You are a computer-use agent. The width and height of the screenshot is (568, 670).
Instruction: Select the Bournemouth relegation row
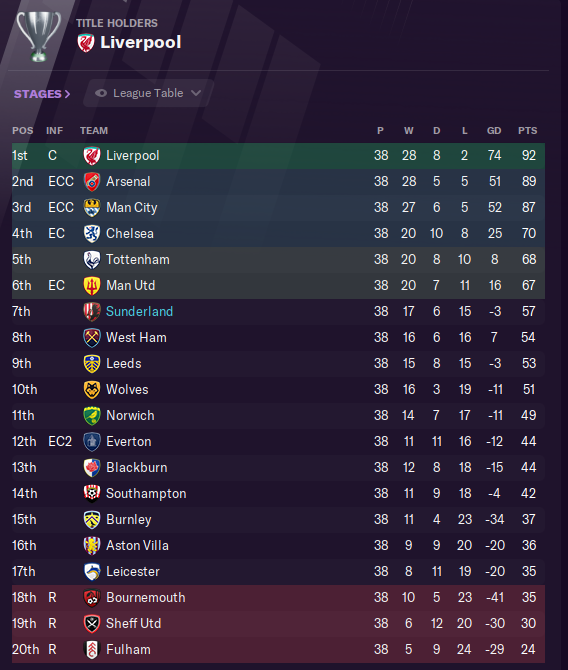278,597
